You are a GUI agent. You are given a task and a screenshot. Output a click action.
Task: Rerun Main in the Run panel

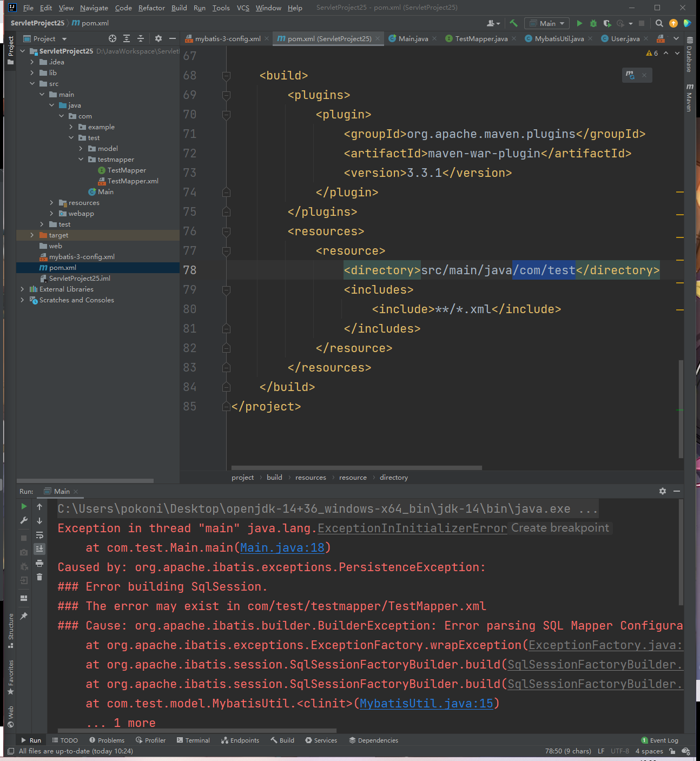point(24,506)
